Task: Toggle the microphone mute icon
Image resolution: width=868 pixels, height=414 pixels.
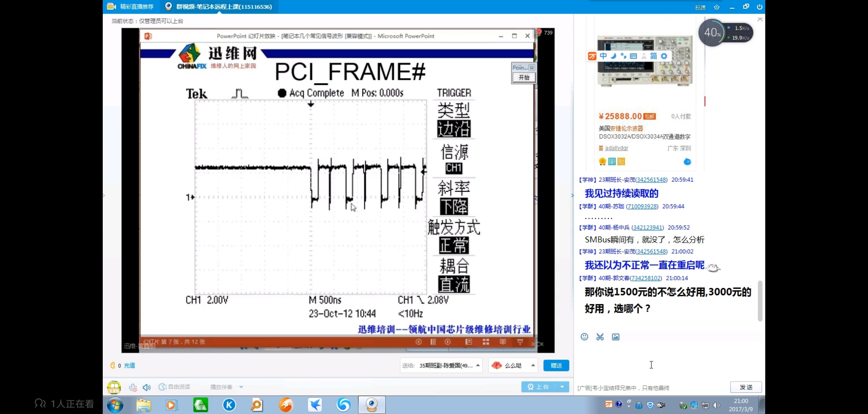Action: coord(133,387)
